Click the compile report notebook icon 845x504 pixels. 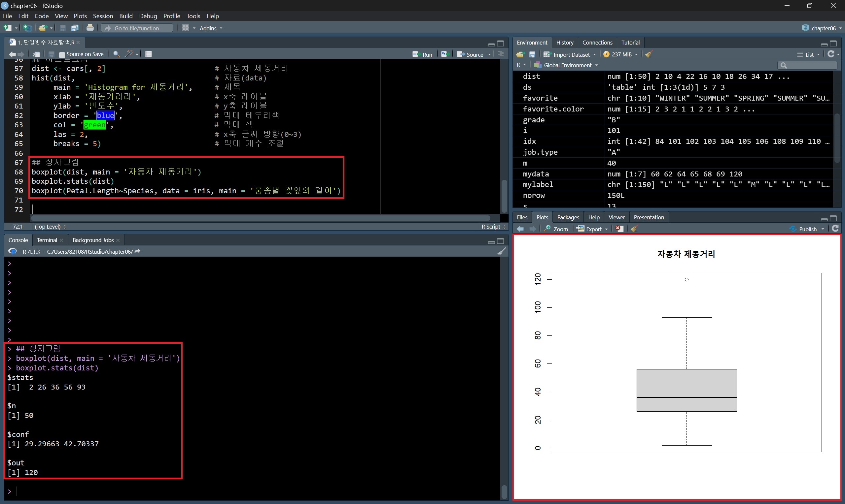tap(149, 54)
